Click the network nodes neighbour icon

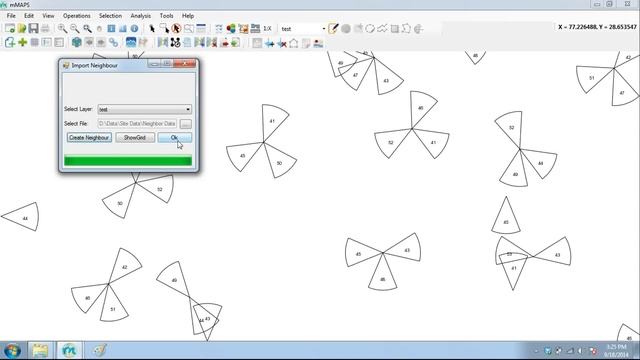pyautogui.click(x=175, y=42)
